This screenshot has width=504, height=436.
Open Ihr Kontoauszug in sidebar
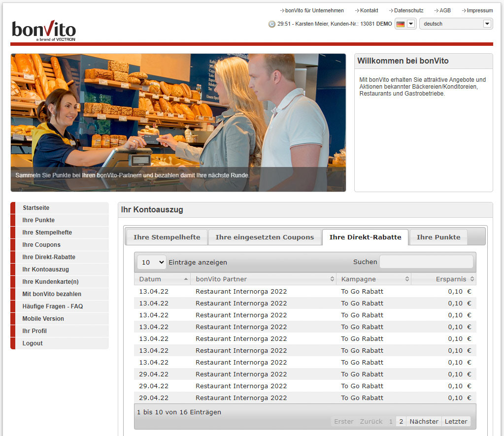pos(60,269)
